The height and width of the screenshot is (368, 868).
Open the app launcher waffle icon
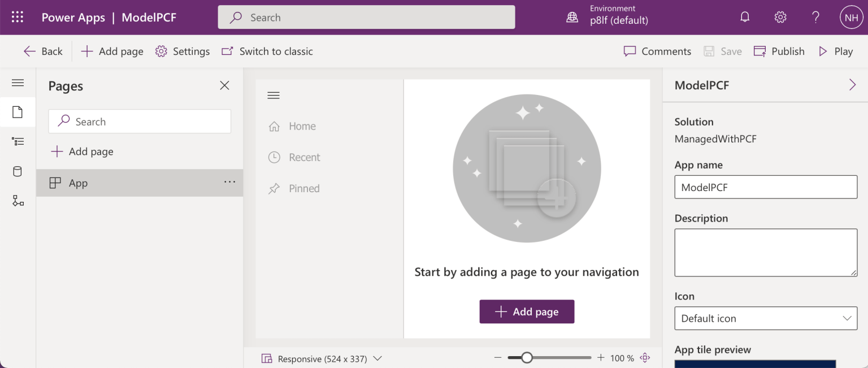tap(18, 18)
